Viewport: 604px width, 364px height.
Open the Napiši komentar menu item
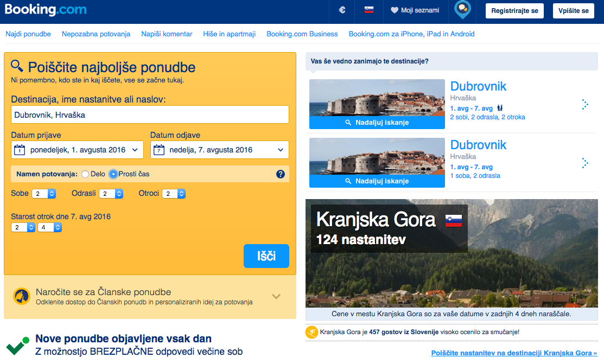168,34
